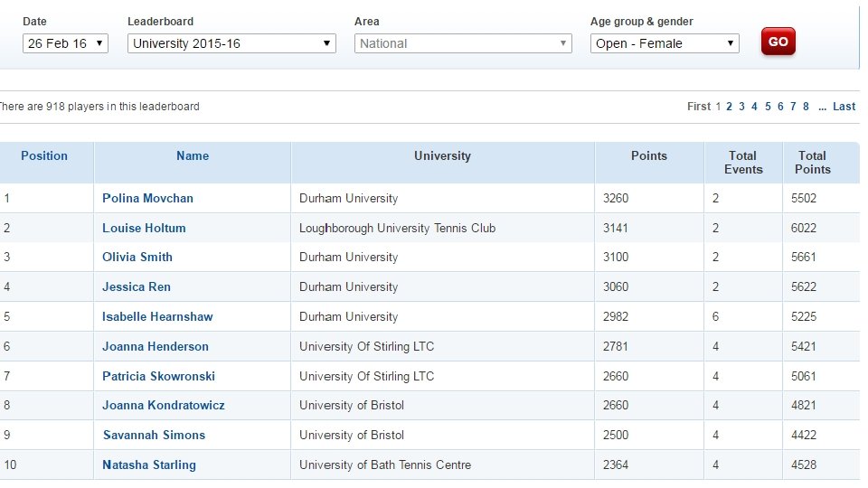This screenshot has height=488, width=868.
Task: Go to leaderboard page 3
Action: point(741,107)
